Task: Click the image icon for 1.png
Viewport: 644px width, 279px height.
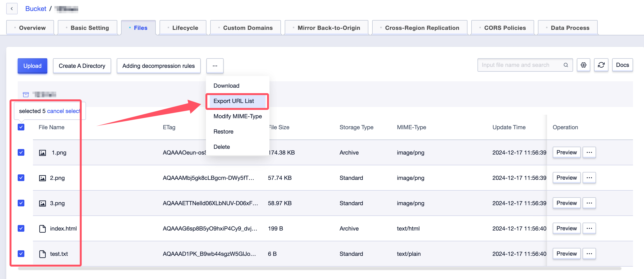Action: 43,153
